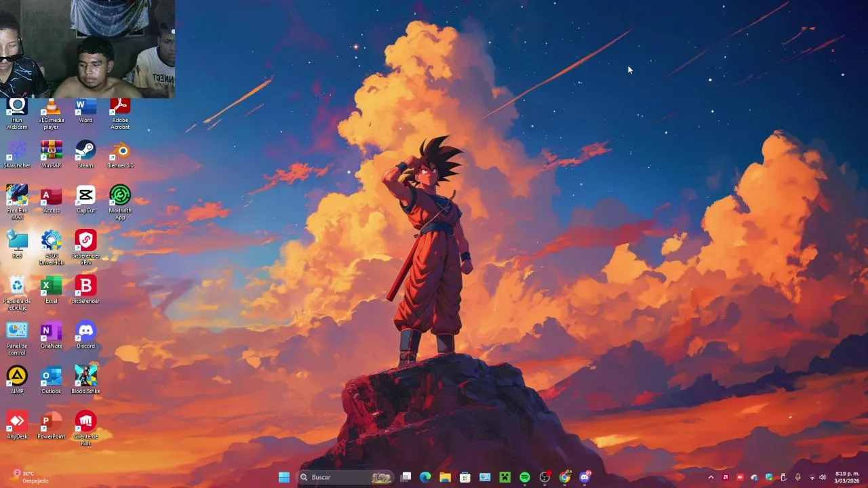Screen dimensions: 868x488
Task: Launch VLC media player from desktop
Action: pyautogui.click(x=52, y=114)
